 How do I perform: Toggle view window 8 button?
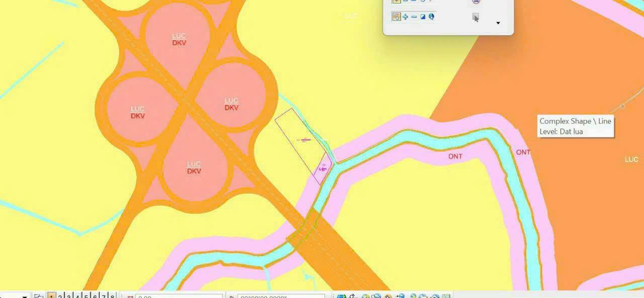coord(112,296)
